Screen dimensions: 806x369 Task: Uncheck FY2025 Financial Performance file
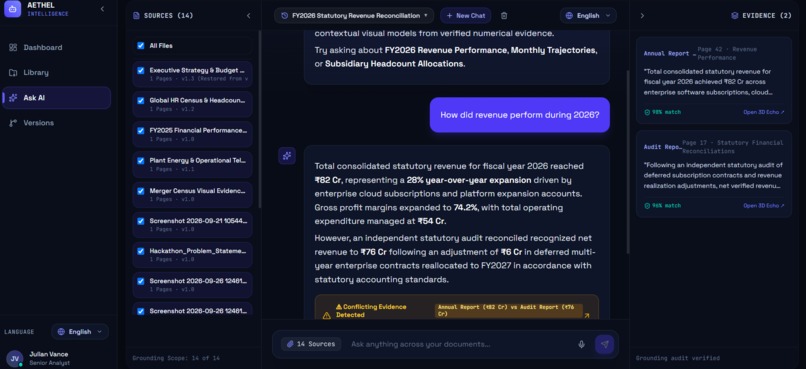(x=141, y=131)
